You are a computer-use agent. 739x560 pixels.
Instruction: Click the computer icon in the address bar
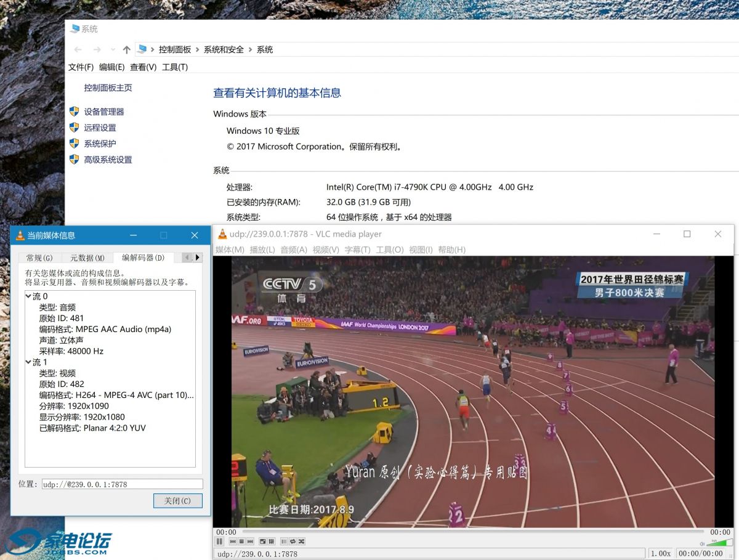pos(142,49)
